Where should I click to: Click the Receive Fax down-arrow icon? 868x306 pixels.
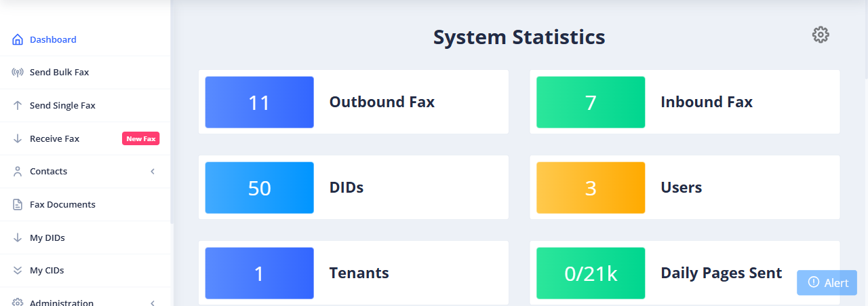[x=18, y=138]
